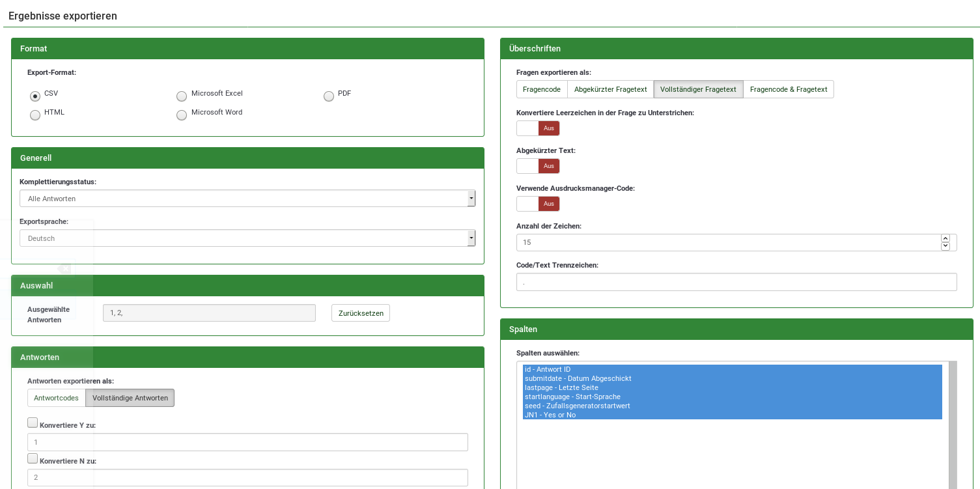Select Microsoft Word export format
Screen dimensions: 980x489
point(182,115)
